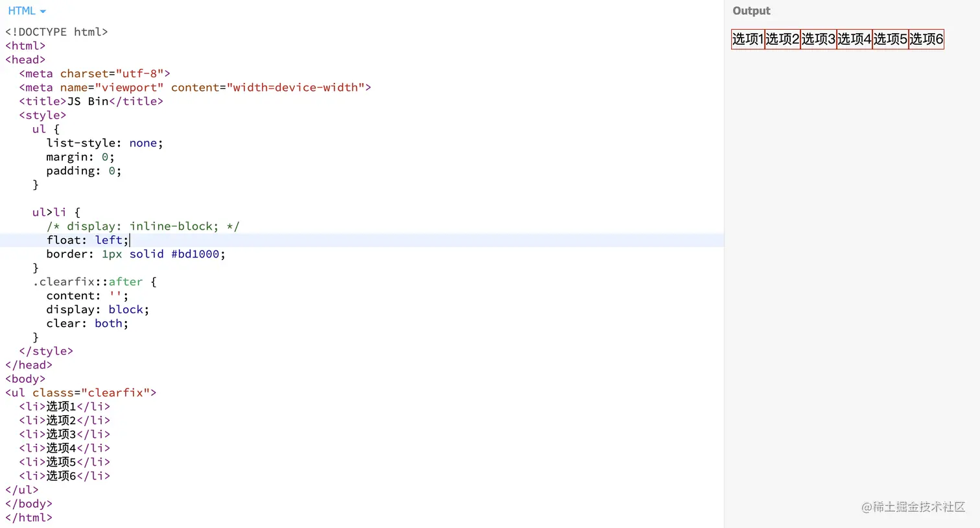Click the display: block; line
Image resolution: width=980 pixels, height=528 pixels.
(x=98, y=309)
